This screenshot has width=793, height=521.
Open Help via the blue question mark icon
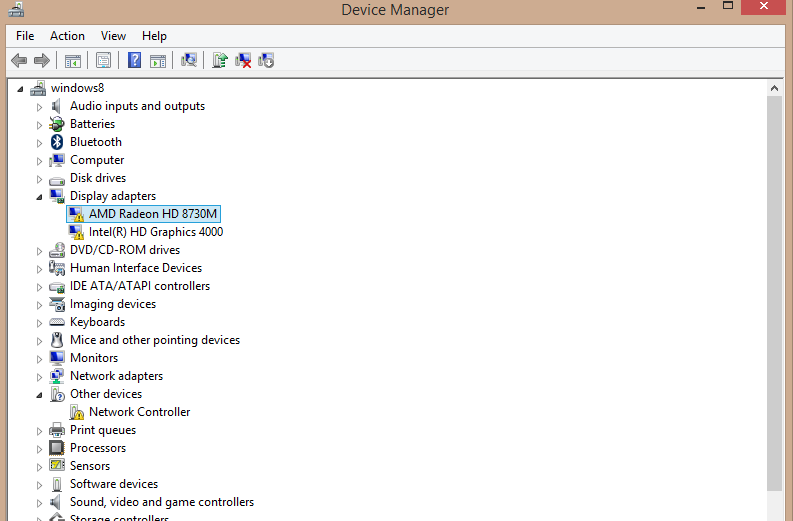[x=135, y=60]
